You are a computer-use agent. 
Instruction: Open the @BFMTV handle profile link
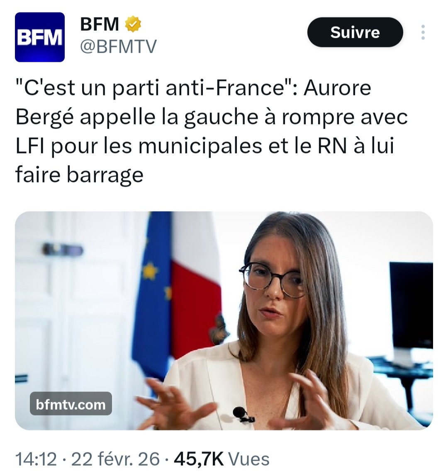118,46
